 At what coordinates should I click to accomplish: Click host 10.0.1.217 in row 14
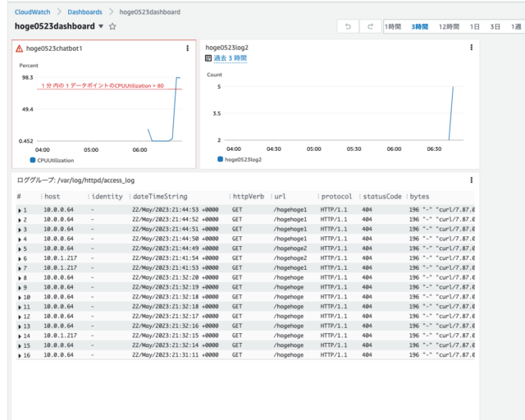[x=60, y=336]
